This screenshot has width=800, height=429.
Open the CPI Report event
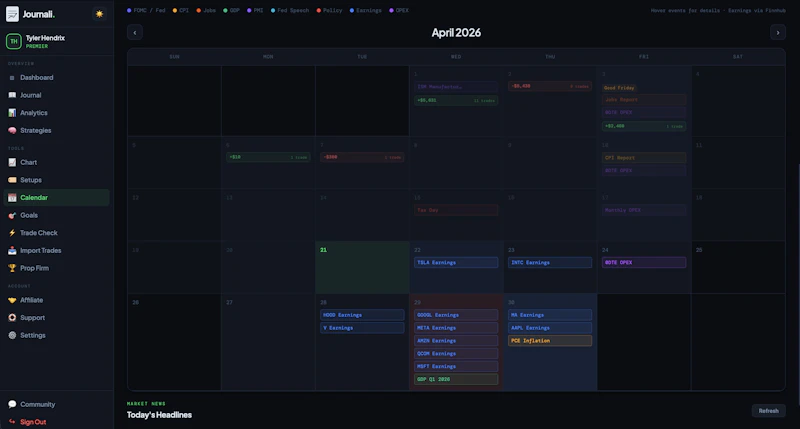[643, 158]
